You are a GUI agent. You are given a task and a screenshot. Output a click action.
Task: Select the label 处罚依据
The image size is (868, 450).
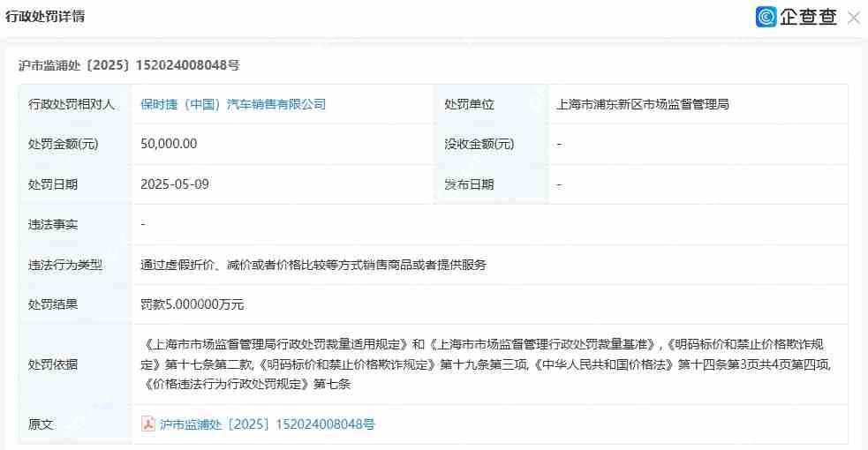(53, 364)
